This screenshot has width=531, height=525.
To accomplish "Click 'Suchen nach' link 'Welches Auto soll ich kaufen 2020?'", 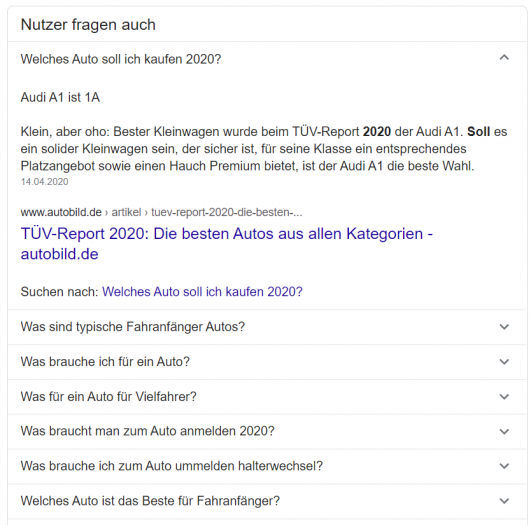I will coord(202,292).
